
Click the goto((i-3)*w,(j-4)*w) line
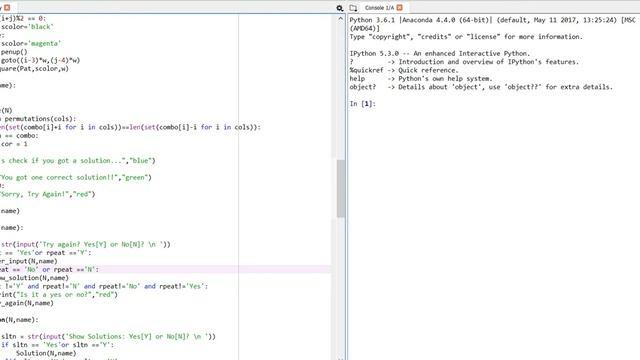click(40, 60)
